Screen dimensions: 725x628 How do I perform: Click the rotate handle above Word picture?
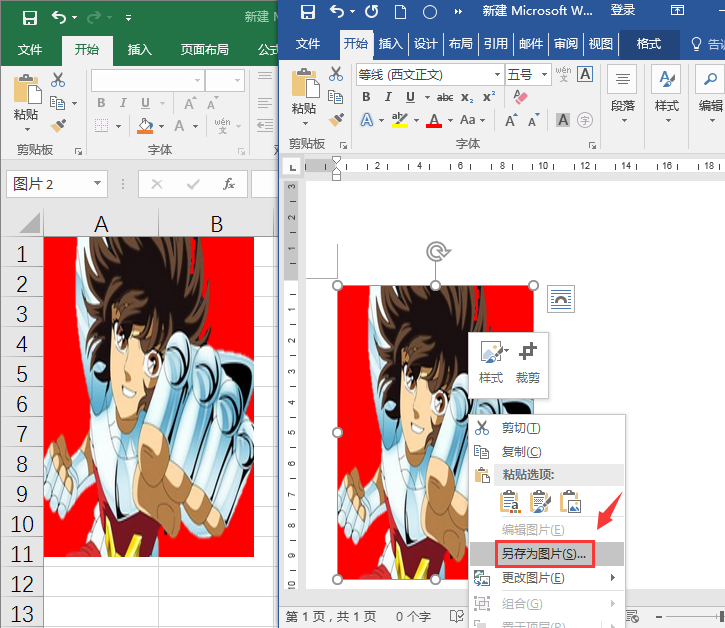click(437, 252)
